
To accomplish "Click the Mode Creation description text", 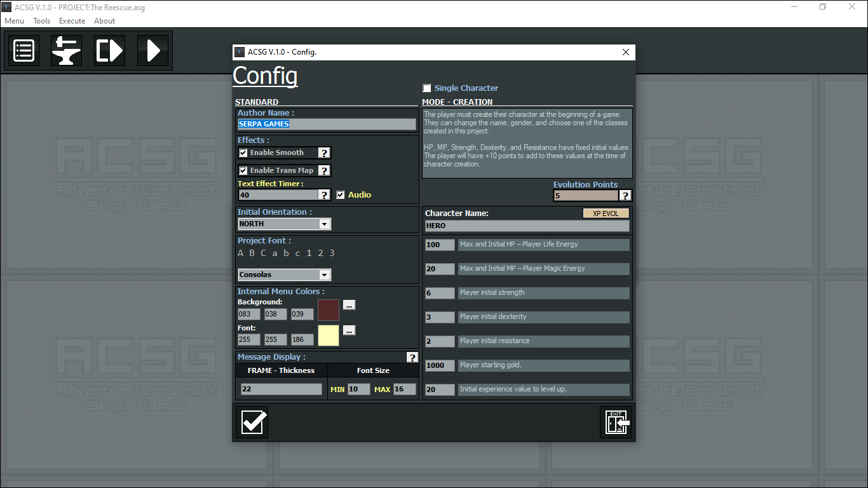I will pos(527,144).
